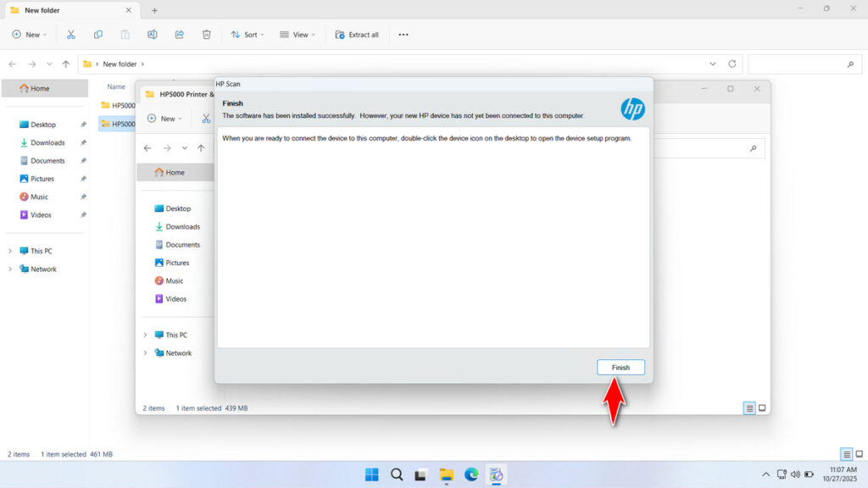
Task: Expand the This PC tree node
Action: pos(10,251)
